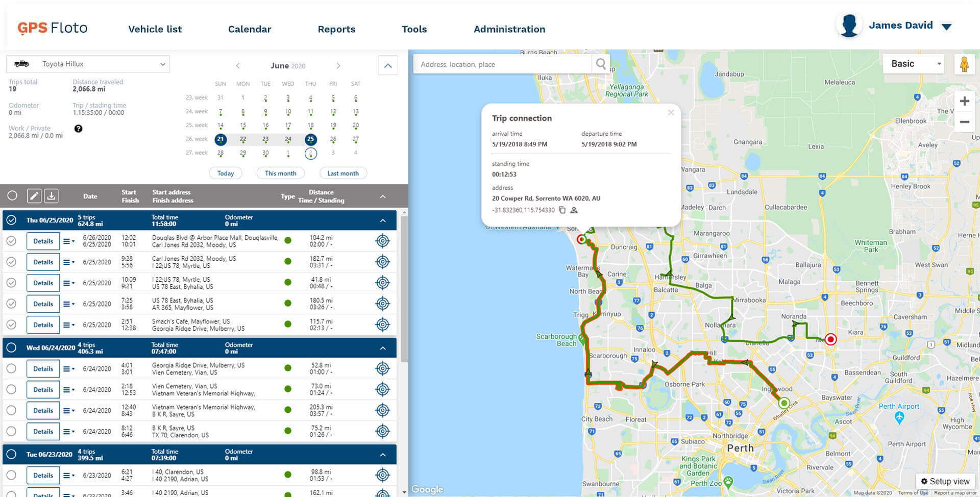The image size is (980, 497).
Task: Click the download icon in trip list header
Action: [51, 196]
